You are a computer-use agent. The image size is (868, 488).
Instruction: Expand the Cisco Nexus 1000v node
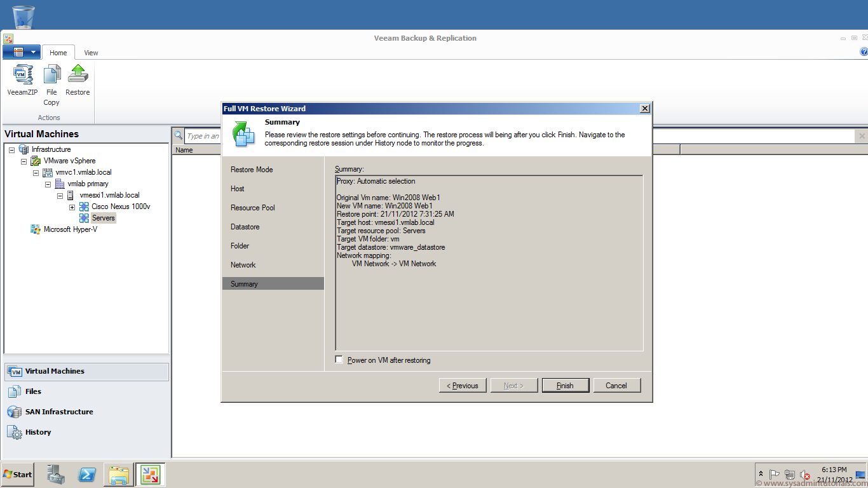pos(72,207)
